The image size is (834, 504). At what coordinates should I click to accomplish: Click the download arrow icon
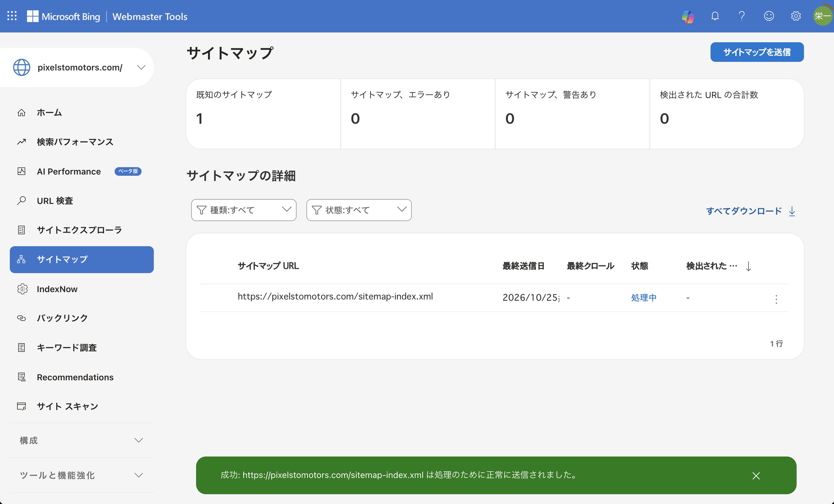792,211
